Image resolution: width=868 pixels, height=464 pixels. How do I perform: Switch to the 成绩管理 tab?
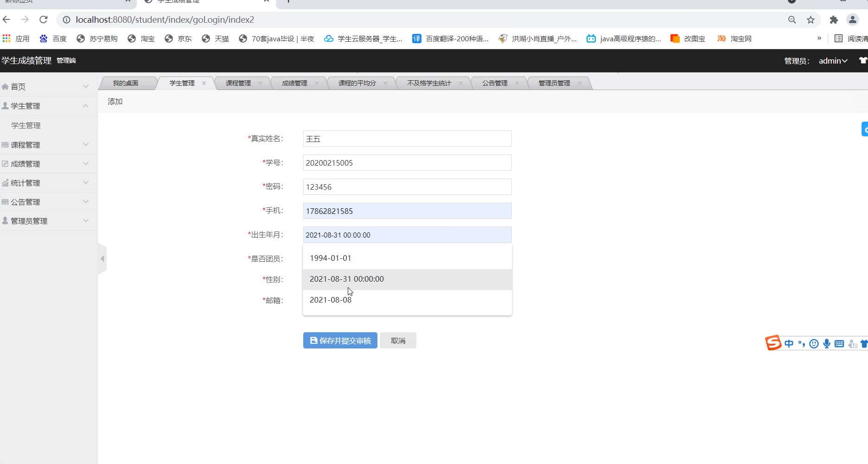tap(294, 83)
